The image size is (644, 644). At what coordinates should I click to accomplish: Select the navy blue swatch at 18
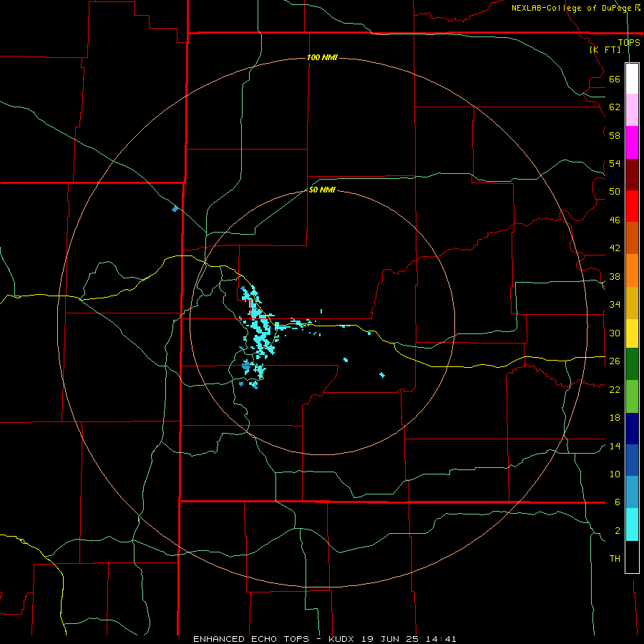point(632,429)
